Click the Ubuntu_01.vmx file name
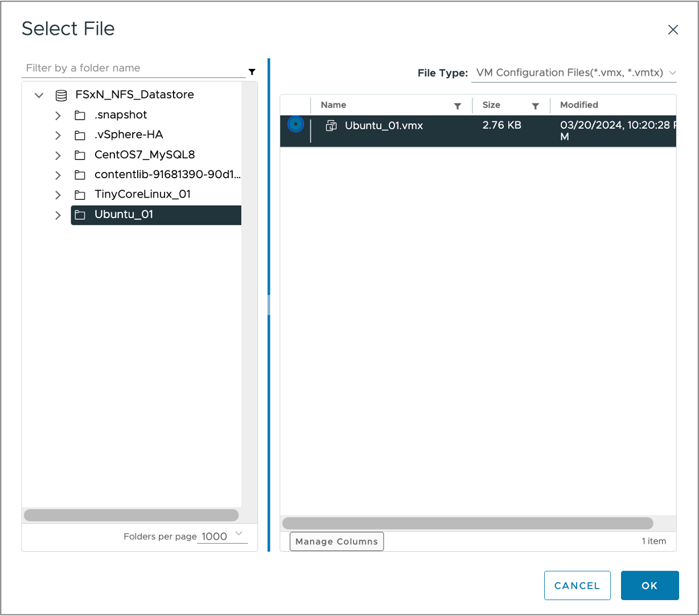 [384, 126]
